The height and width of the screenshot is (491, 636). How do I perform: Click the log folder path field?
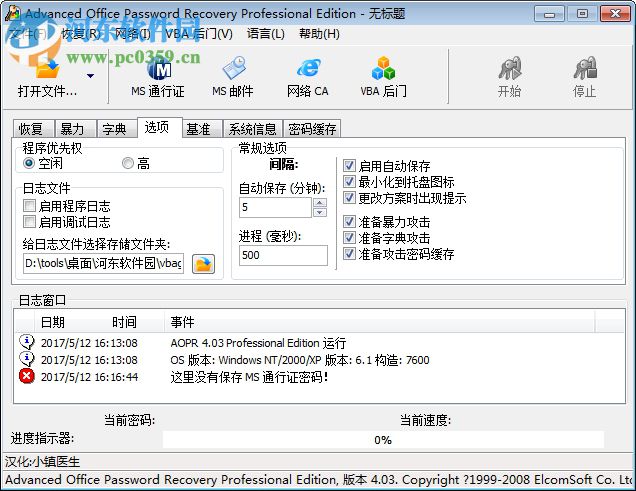pyautogui.click(x=103, y=264)
